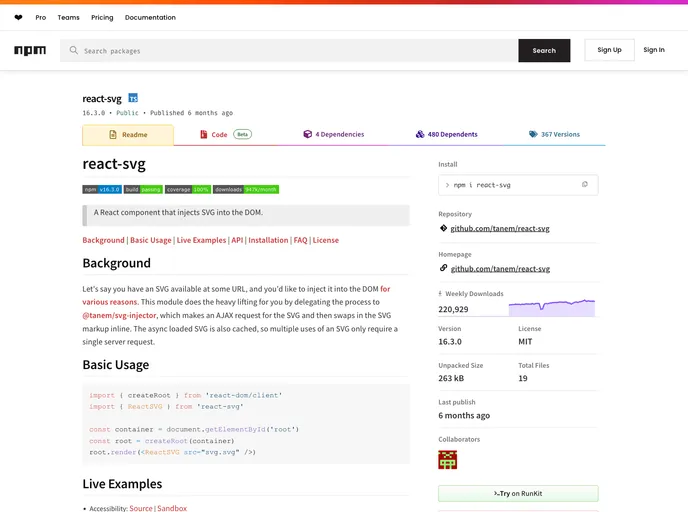The image size is (688, 512).
Task: Jump to License section link
Action: (x=326, y=240)
